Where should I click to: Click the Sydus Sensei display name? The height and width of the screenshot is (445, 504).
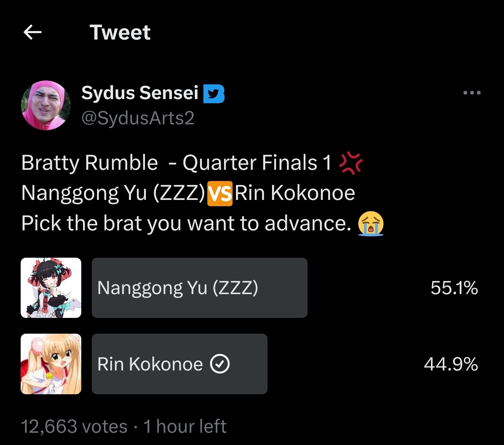pyautogui.click(x=140, y=93)
